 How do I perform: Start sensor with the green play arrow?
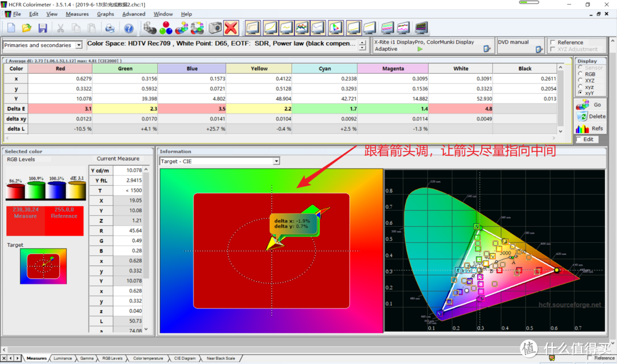420,49
